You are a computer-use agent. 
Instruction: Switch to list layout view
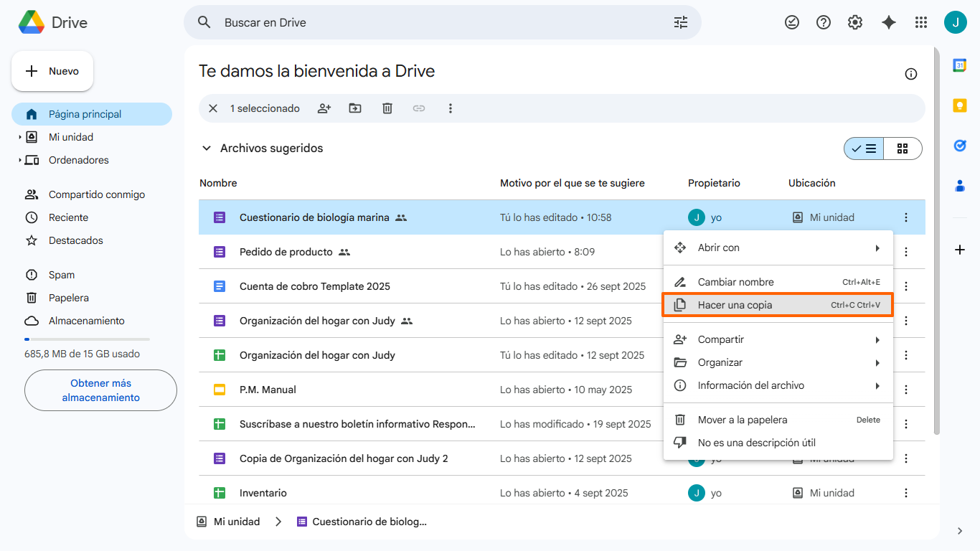[x=864, y=149]
